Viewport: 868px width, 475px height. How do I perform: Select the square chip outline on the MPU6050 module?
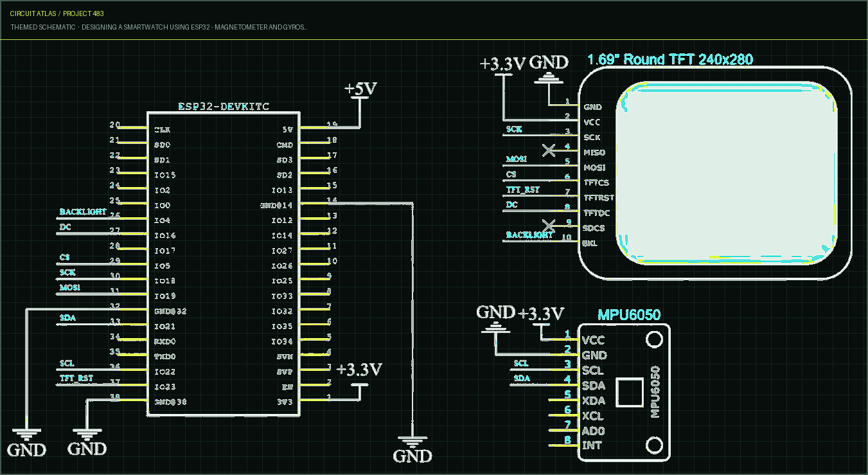pyautogui.click(x=629, y=392)
